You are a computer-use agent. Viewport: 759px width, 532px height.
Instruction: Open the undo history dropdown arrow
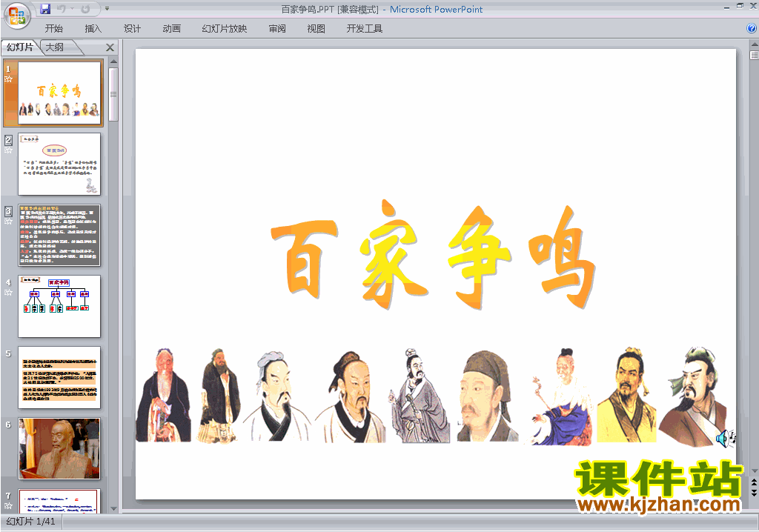72,9
